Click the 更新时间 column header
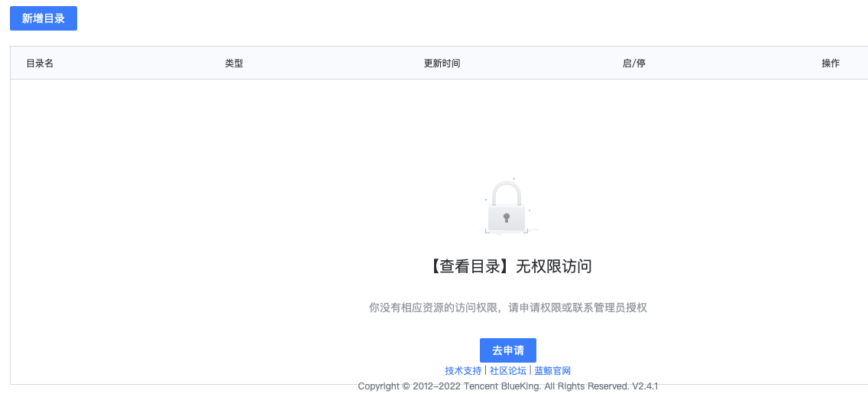The width and height of the screenshot is (868, 394). click(x=442, y=63)
